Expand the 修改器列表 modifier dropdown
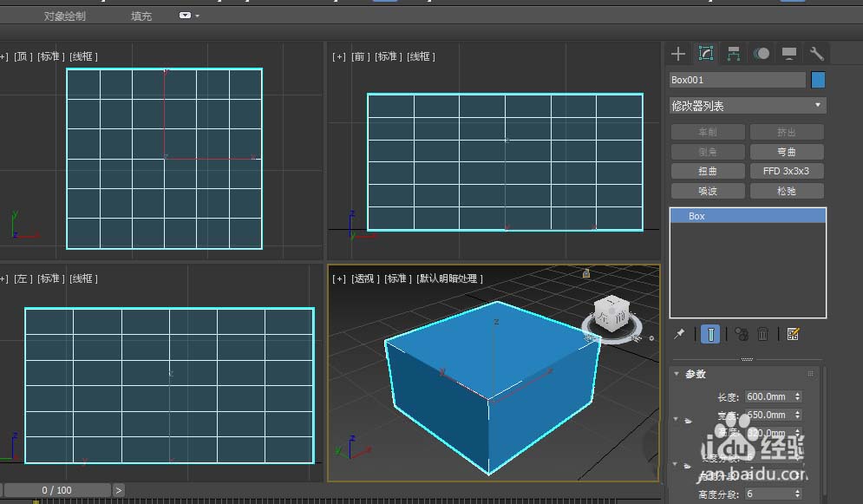Screen dimensions: 863x504 click(747, 106)
